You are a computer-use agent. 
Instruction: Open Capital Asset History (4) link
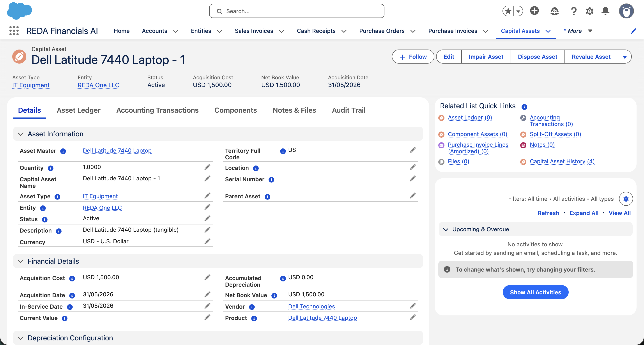click(x=562, y=161)
